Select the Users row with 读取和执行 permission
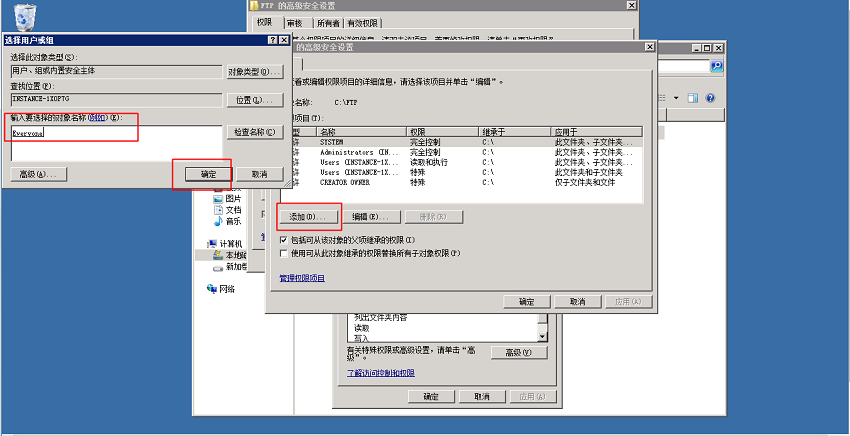 [x=461, y=162]
